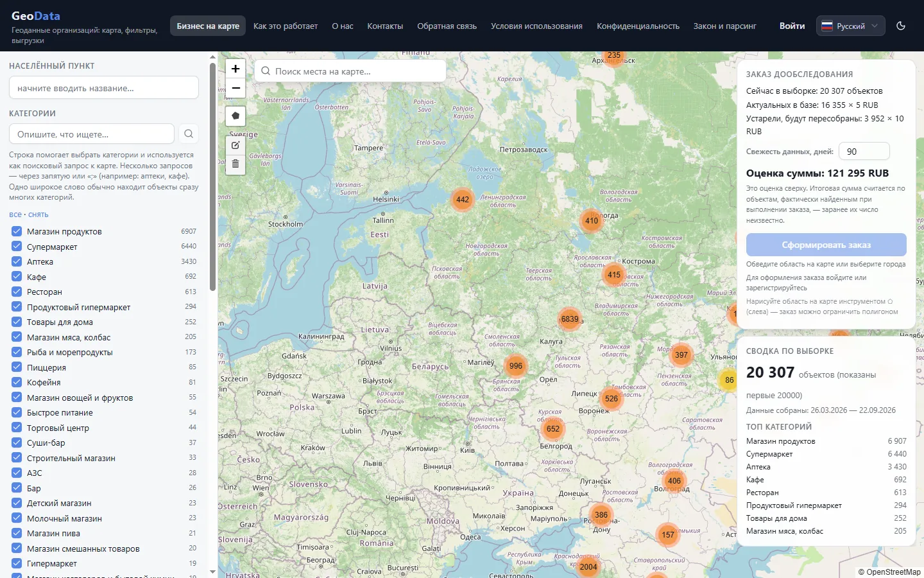Toggle Пиццерия checkbox
924x578 pixels.
tap(17, 367)
